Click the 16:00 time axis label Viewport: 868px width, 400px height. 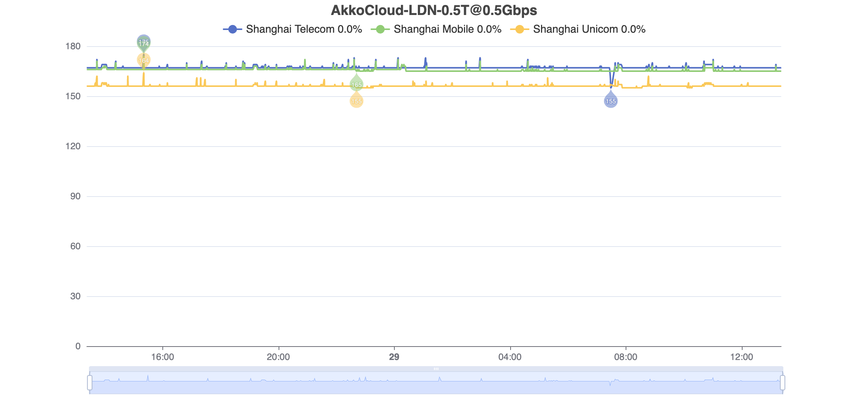pyautogui.click(x=162, y=357)
